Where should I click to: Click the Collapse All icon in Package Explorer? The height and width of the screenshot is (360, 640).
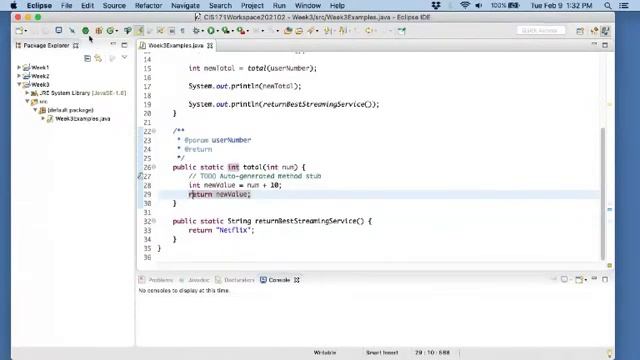(x=87, y=58)
